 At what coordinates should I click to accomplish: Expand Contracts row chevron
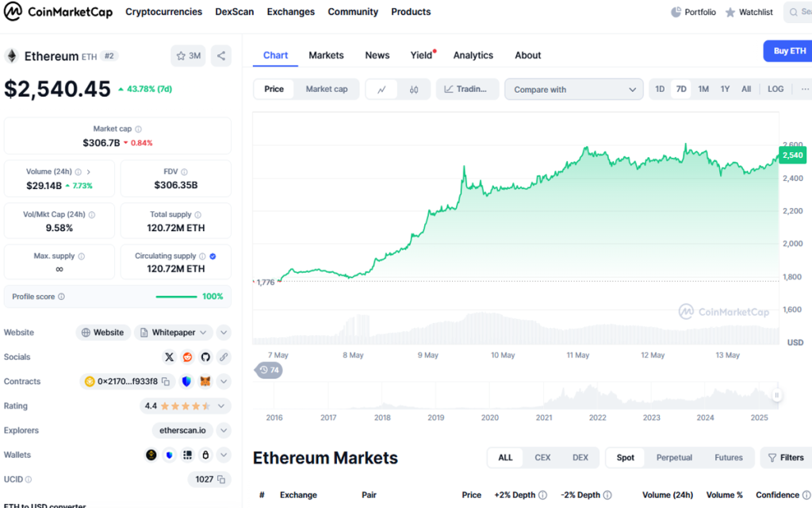click(224, 382)
